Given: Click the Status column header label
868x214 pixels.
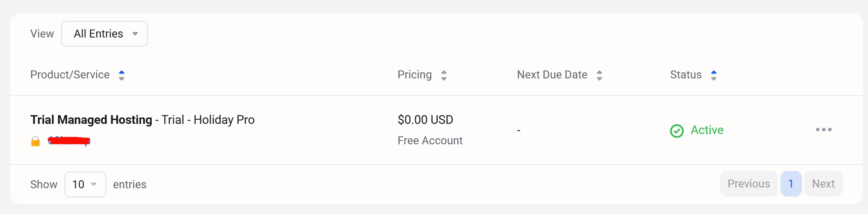Looking at the screenshot, I should 686,75.
